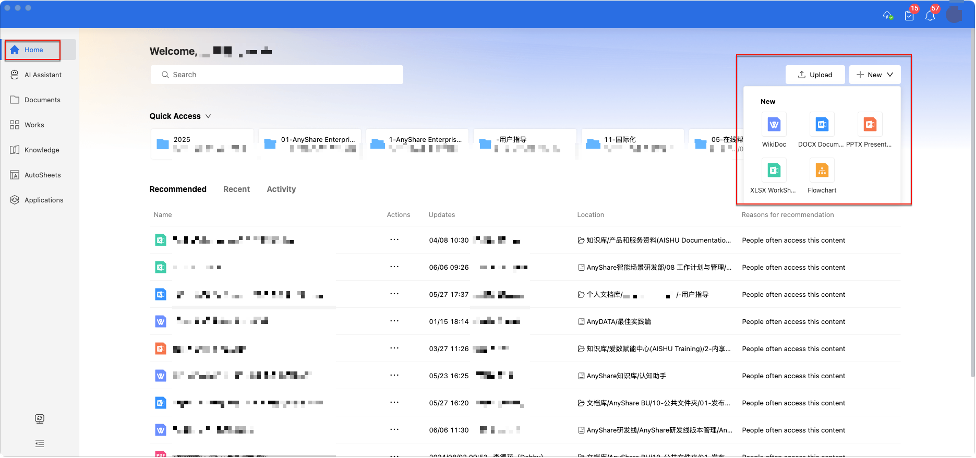Screen dimensions: 976x458
Task: Open the tasks checklist icon in header
Action: tap(908, 15)
